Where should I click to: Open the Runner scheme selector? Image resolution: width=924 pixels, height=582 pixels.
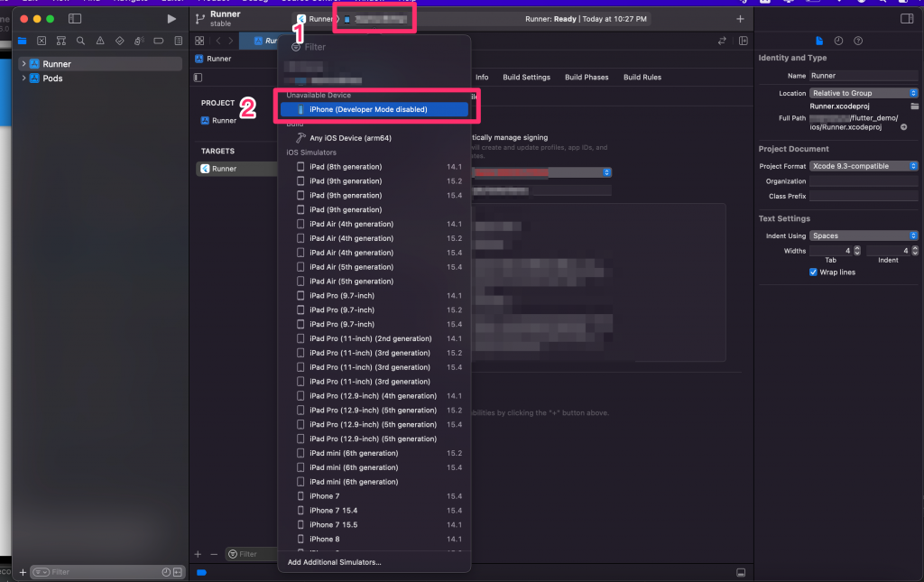(x=316, y=19)
